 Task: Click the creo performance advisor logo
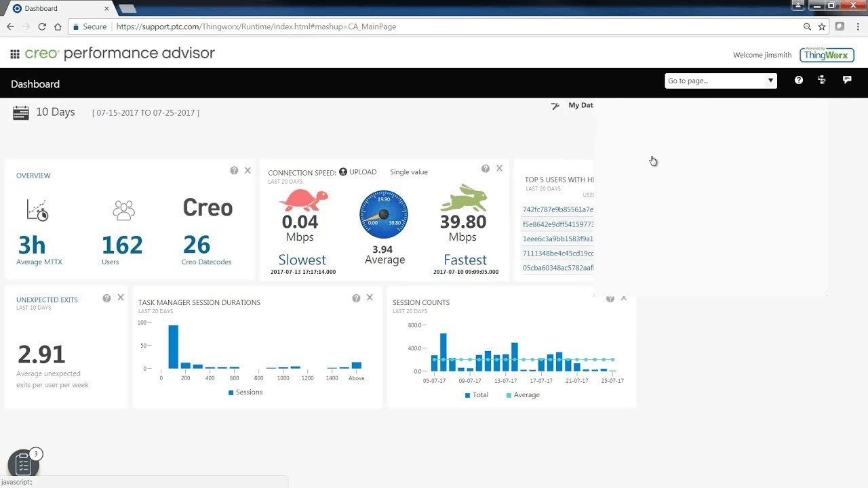tap(119, 54)
